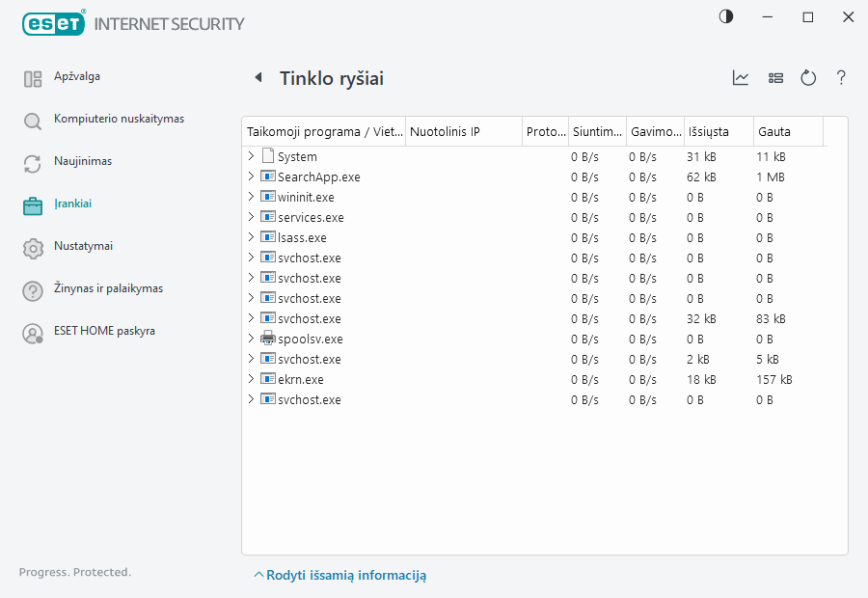Expand the SearchApp.exe connections
The height and width of the screenshot is (598, 868).
click(x=252, y=177)
